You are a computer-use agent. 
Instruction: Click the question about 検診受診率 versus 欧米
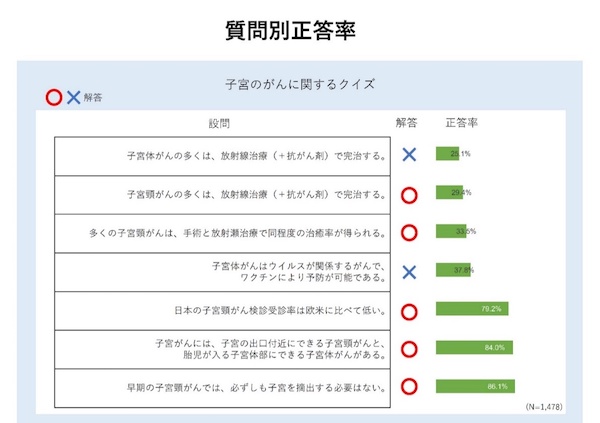[287, 311]
